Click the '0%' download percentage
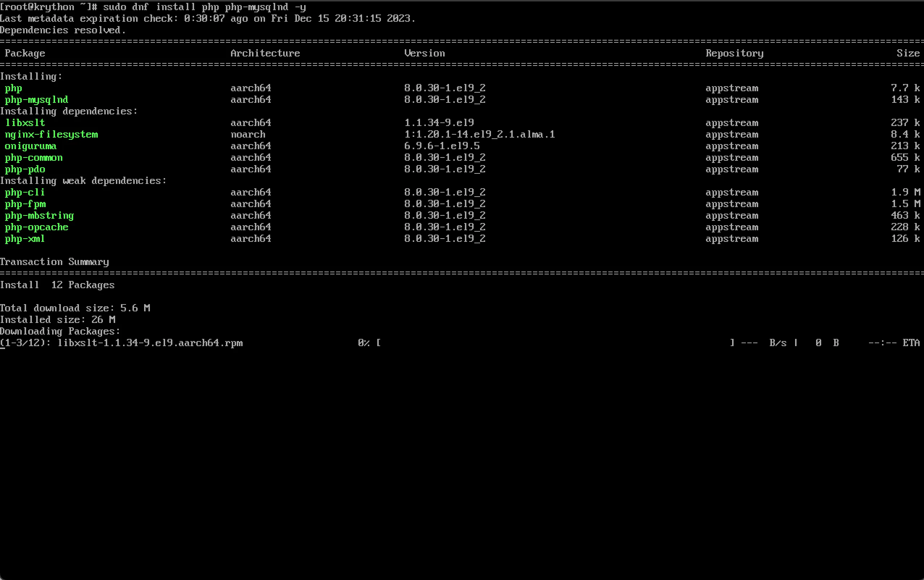 click(x=364, y=343)
